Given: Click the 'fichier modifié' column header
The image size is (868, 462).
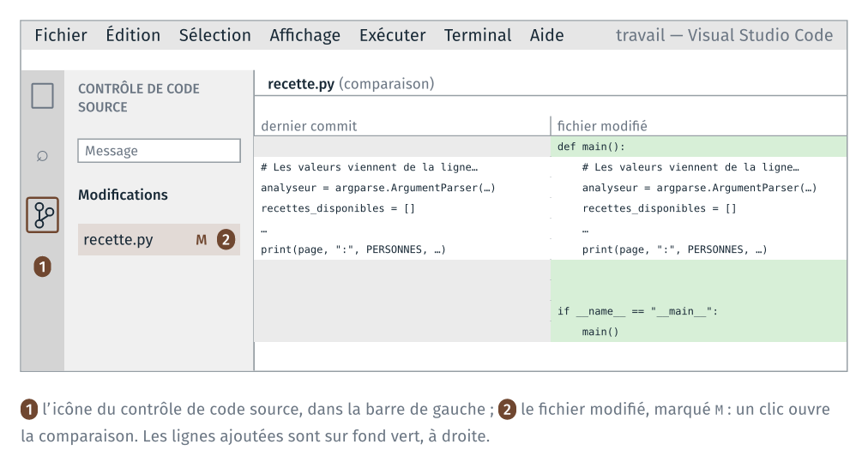Looking at the screenshot, I should [x=602, y=126].
